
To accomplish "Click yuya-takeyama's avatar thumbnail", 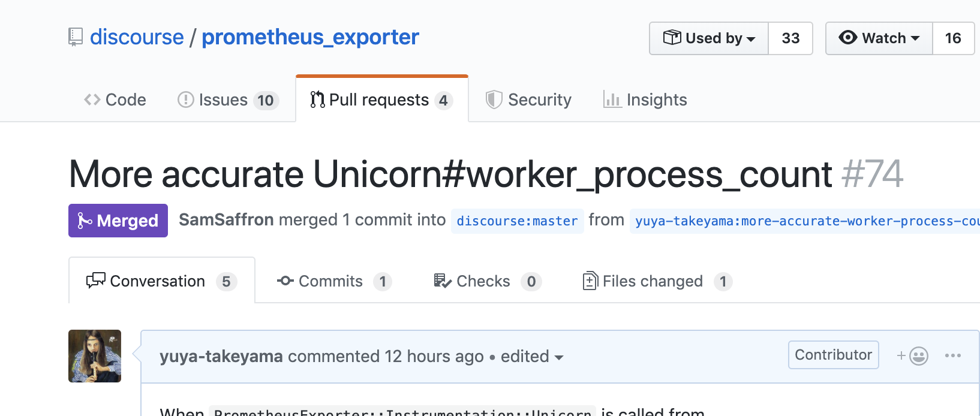I will [95, 356].
